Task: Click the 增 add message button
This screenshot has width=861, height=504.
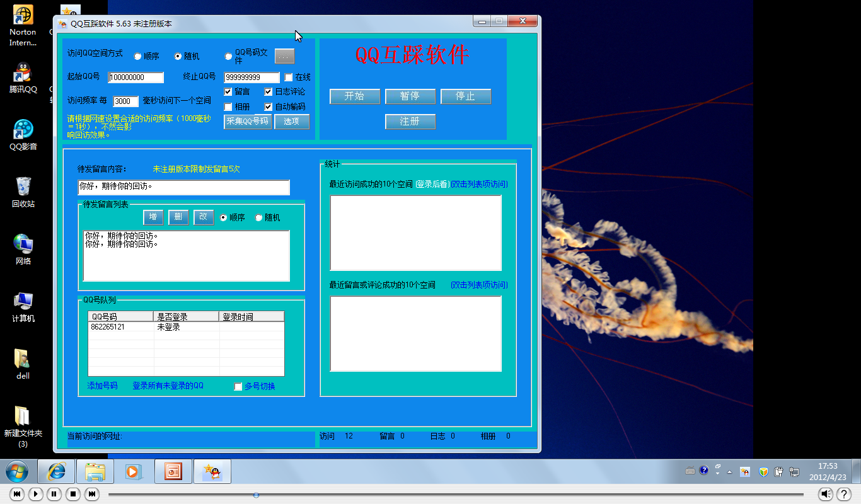Action: (x=153, y=217)
